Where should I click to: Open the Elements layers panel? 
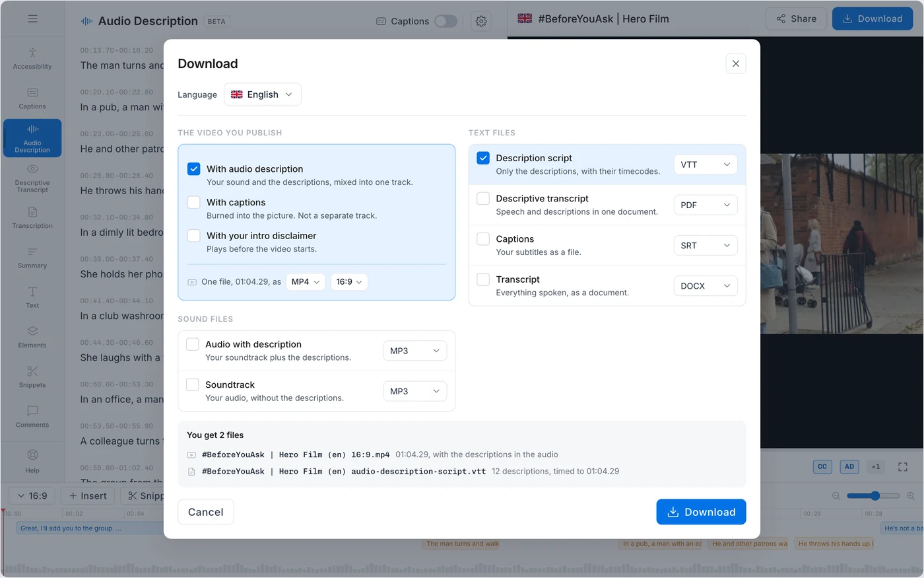[x=32, y=338]
